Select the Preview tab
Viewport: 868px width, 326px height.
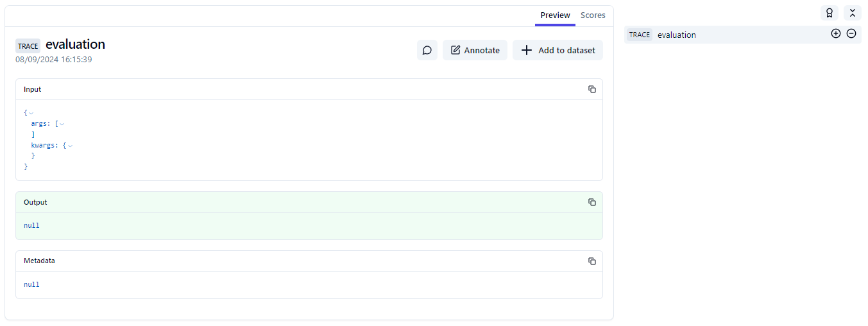tap(555, 15)
